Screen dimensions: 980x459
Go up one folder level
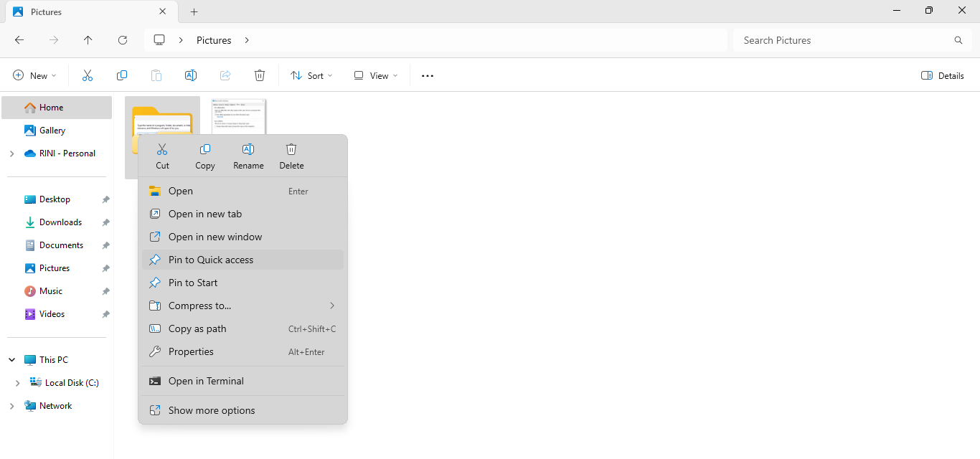pos(88,40)
